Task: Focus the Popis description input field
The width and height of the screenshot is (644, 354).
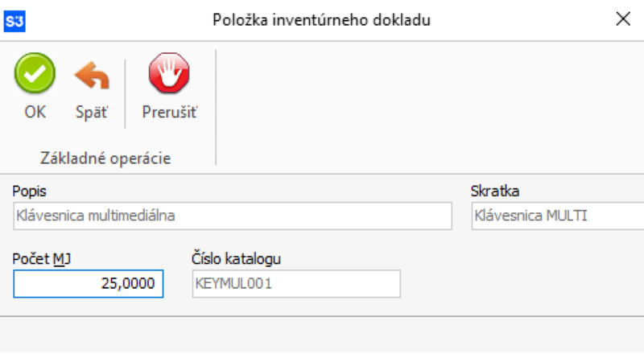Action: point(232,216)
